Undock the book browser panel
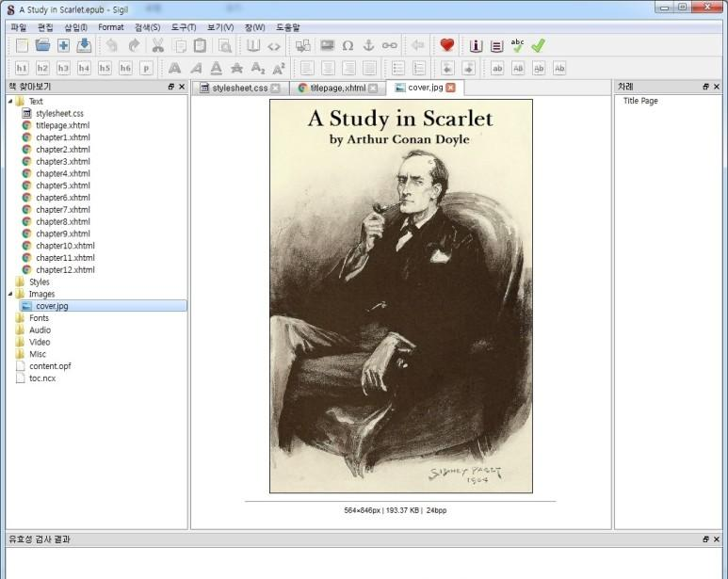 tap(170, 87)
